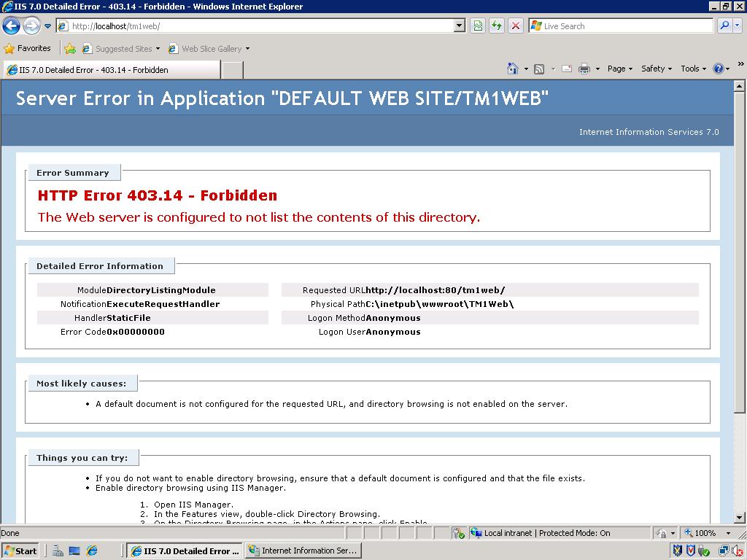Click the magnifier Search button
Viewport: 747px width, 560px height.
pos(724,26)
